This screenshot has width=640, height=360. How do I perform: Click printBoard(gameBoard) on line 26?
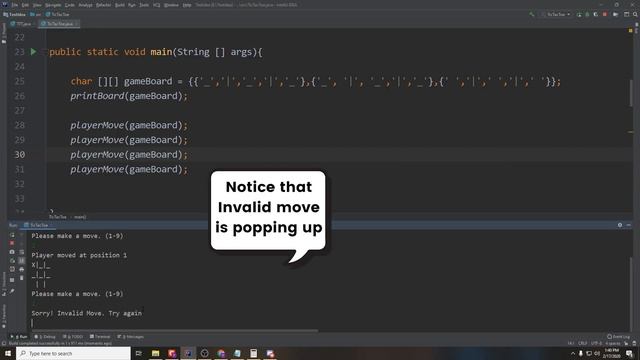[129, 96]
